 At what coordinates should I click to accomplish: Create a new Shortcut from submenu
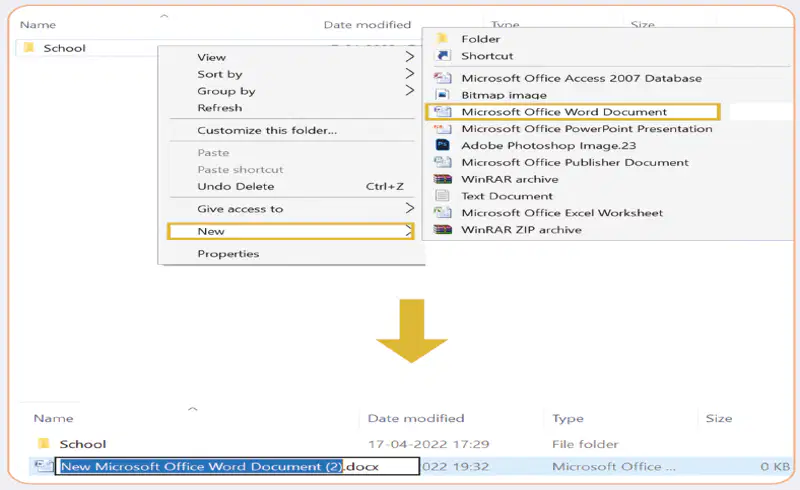pyautogui.click(x=487, y=56)
